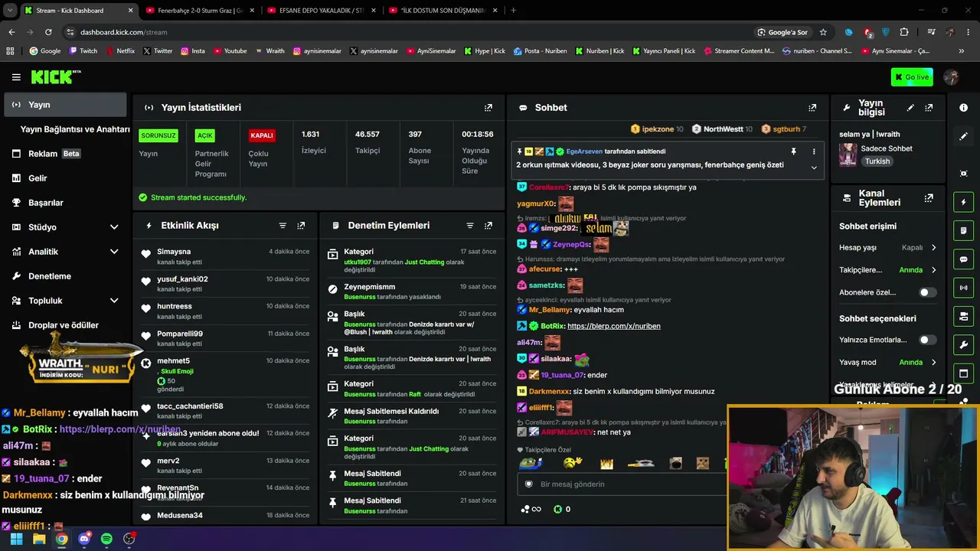Click the broadcast signal icon in right strip
The image size is (980, 551).
tap(964, 288)
